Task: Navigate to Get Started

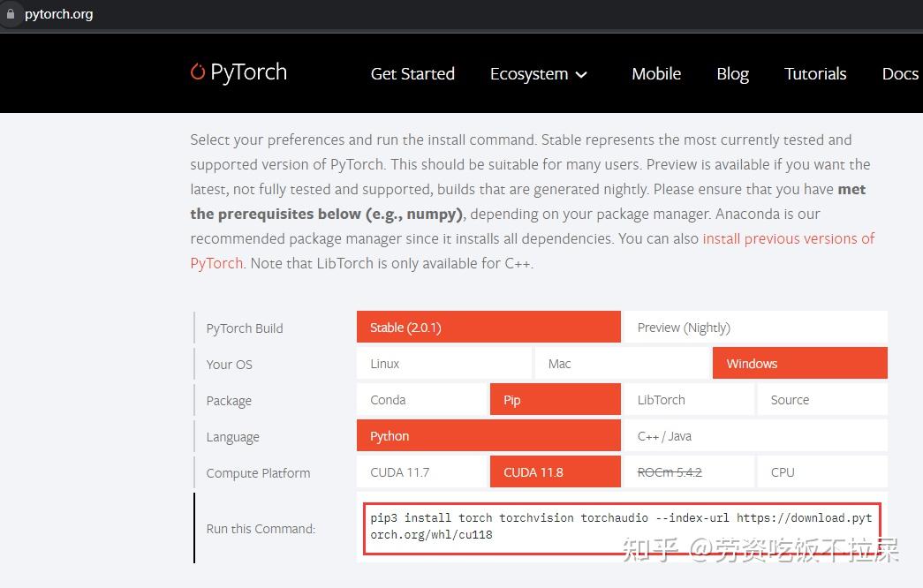Action: 412,74
